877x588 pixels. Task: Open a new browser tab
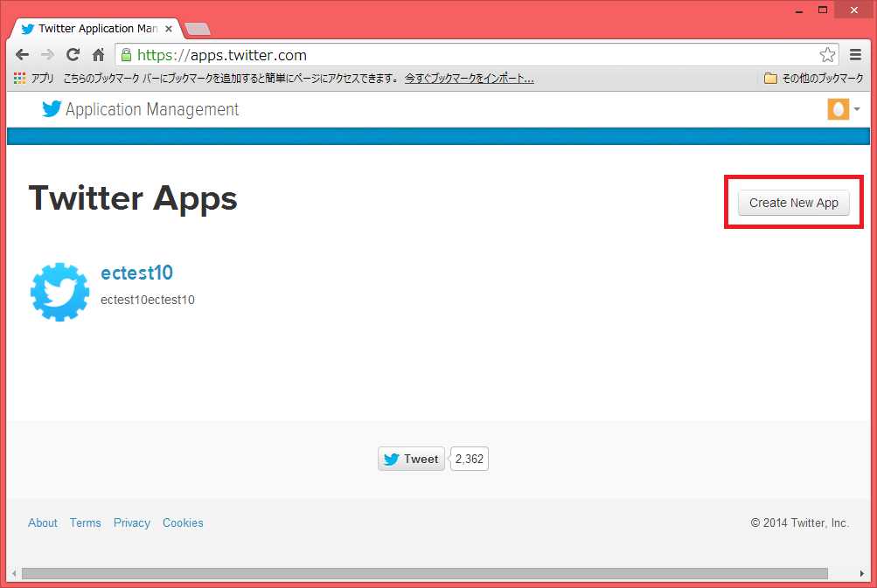click(x=197, y=29)
